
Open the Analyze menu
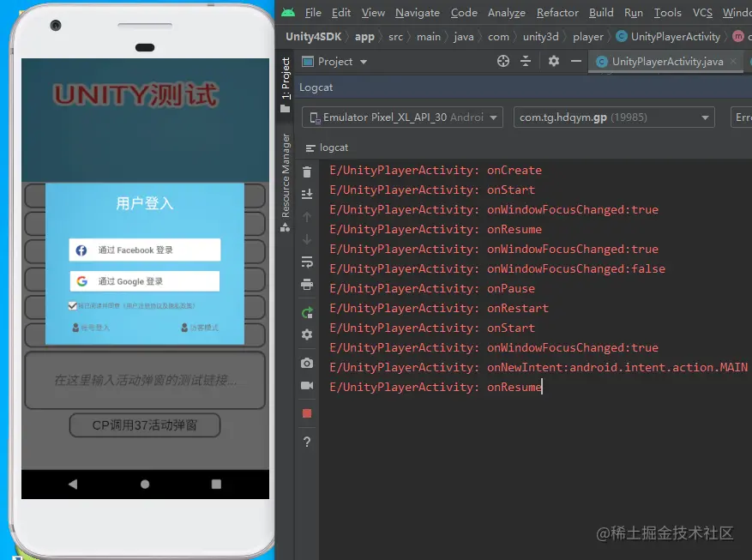click(x=507, y=13)
